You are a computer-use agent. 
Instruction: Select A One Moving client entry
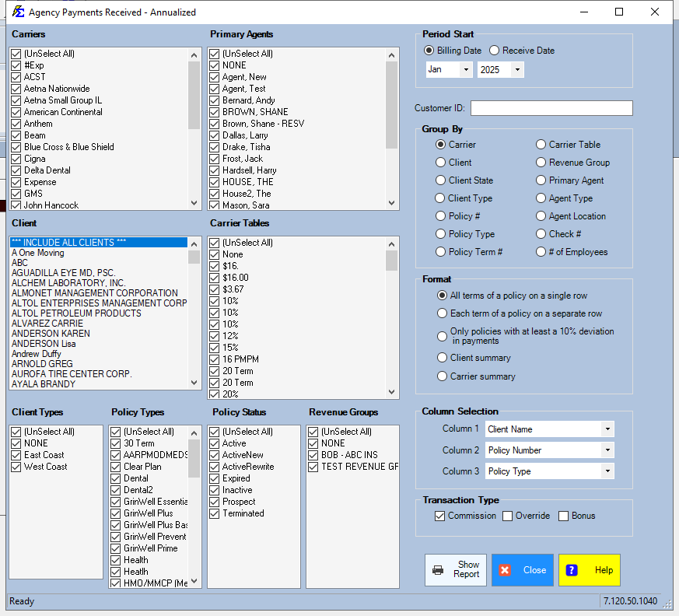click(x=38, y=253)
